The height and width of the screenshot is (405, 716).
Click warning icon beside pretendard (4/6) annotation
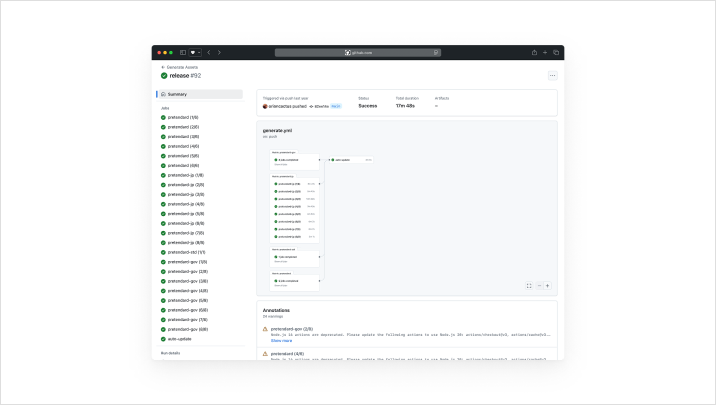click(x=265, y=353)
